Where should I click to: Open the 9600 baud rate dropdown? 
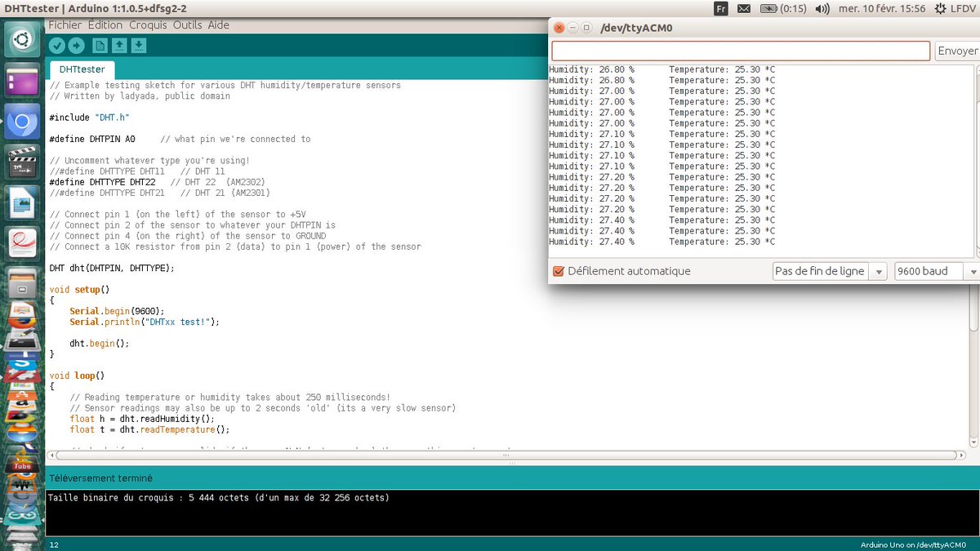[937, 271]
